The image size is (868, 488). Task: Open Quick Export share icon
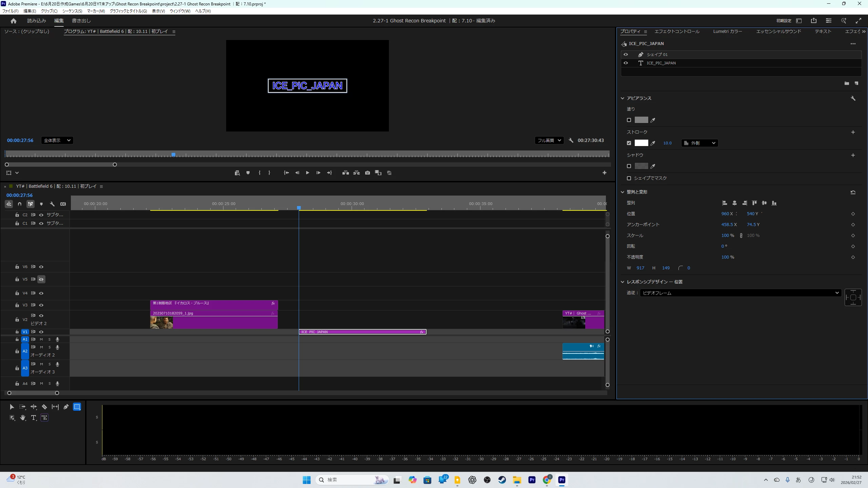click(x=813, y=21)
